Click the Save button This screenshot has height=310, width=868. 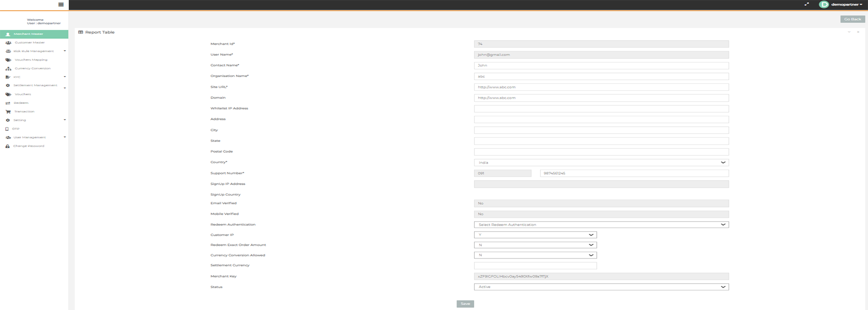[465, 304]
